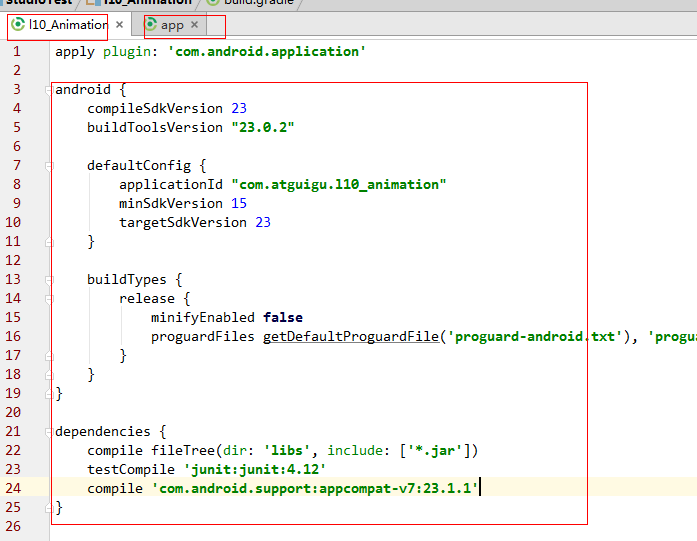
Task: Collapse the dependencies block fold marker
Action: coord(48,432)
